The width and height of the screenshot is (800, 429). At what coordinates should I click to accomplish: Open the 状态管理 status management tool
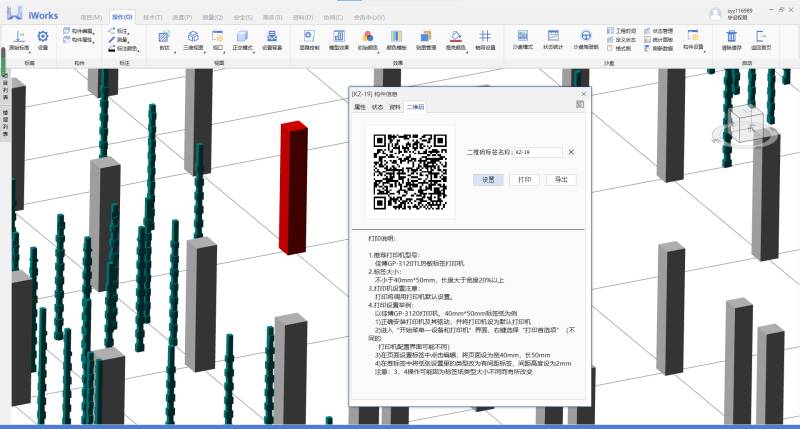[659, 31]
